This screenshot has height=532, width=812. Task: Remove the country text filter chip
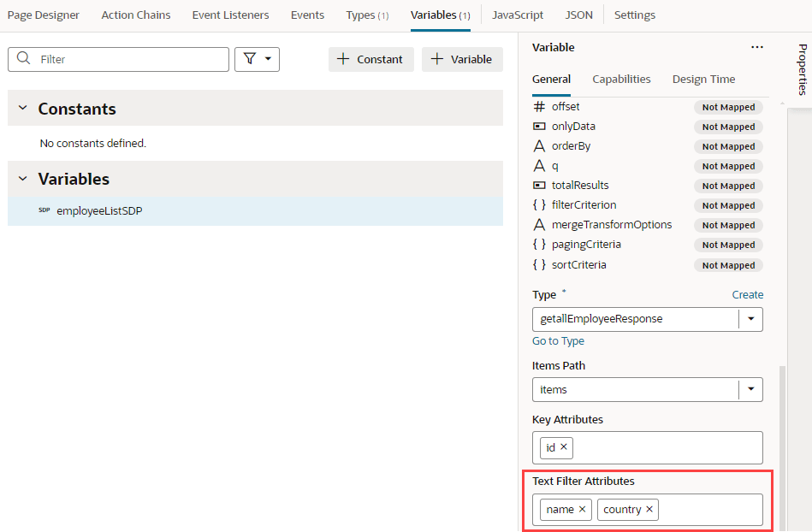649,509
